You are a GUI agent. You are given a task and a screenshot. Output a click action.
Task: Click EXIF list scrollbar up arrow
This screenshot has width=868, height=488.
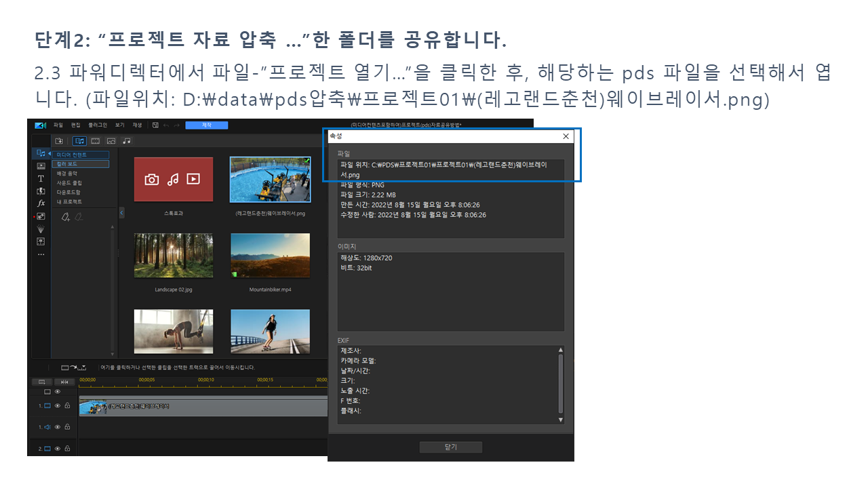pyautogui.click(x=561, y=350)
